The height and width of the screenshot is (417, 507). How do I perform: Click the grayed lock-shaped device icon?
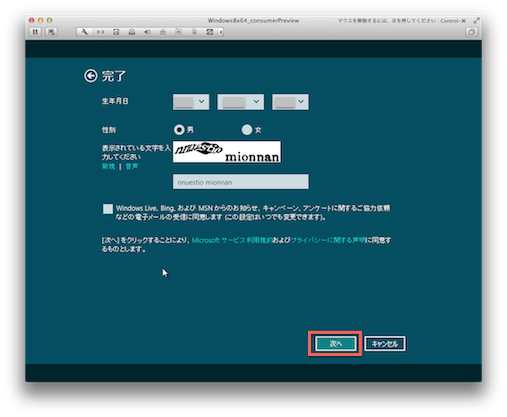pyautogui.click(x=163, y=32)
